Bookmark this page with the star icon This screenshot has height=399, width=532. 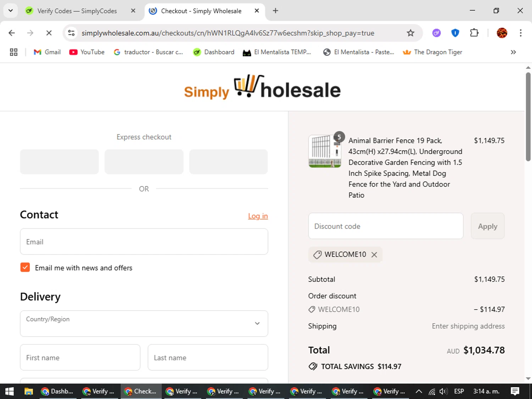410,33
